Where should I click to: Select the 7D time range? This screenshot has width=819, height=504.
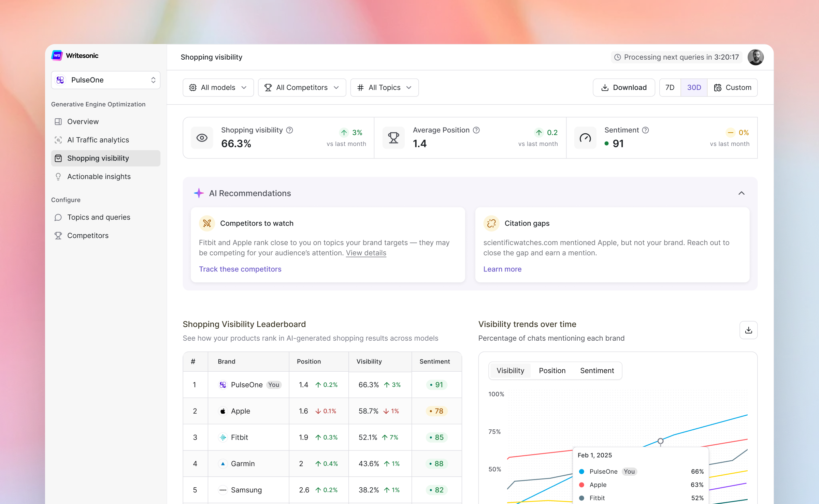point(670,87)
